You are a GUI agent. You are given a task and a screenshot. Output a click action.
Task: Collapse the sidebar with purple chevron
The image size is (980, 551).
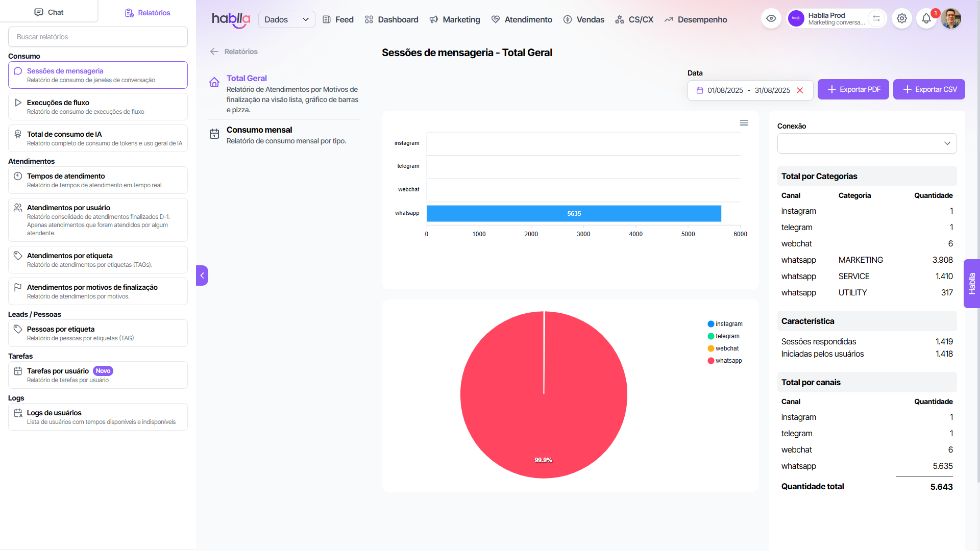click(202, 275)
